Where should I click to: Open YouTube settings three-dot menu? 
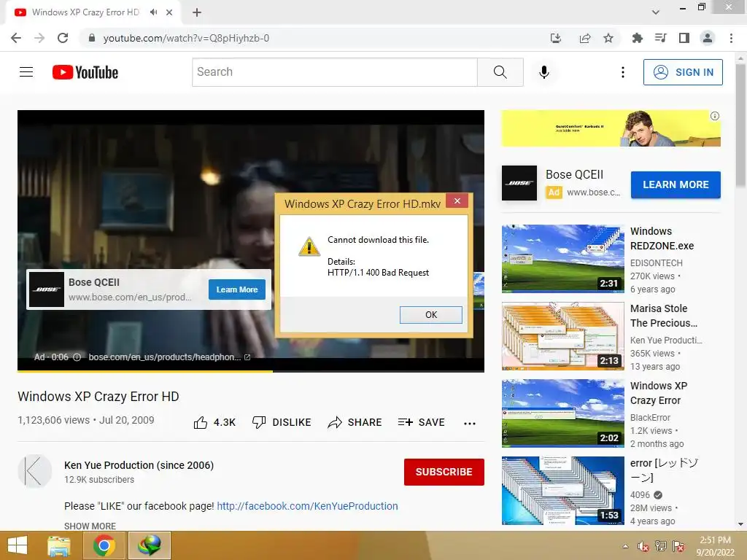coord(623,72)
